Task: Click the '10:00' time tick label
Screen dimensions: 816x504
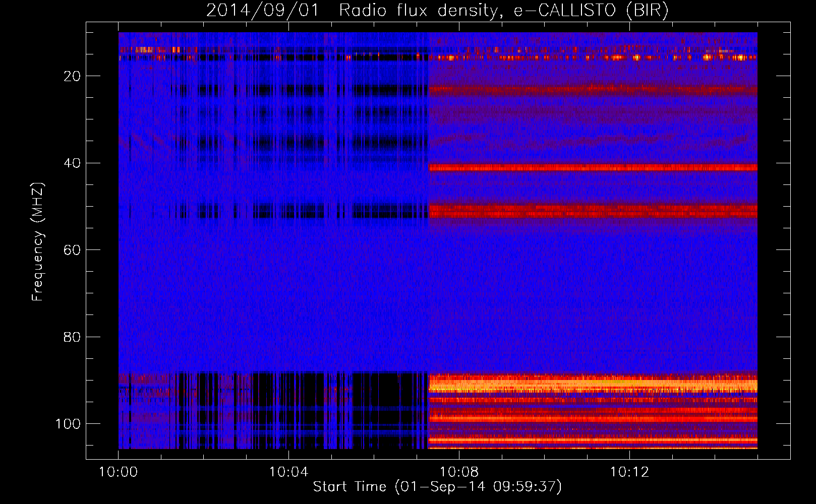Action: 119,472
